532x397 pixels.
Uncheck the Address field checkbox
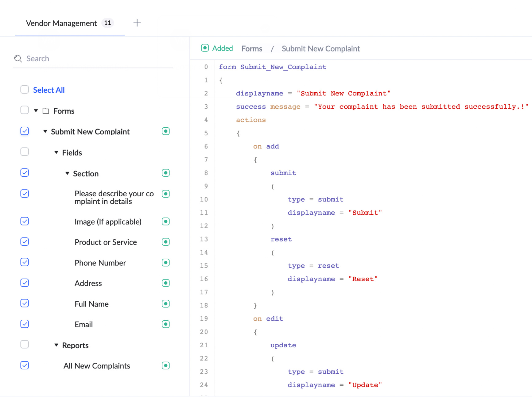25,283
